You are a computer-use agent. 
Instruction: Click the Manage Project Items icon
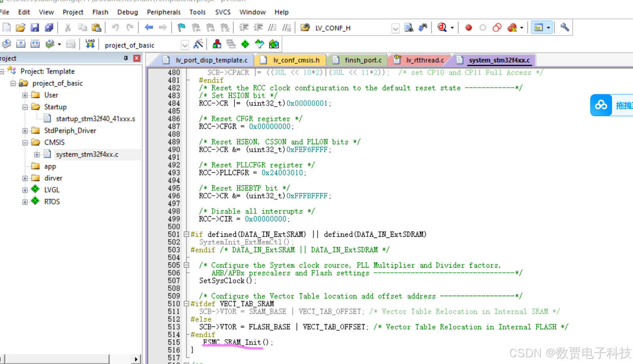click(x=217, y=44)
